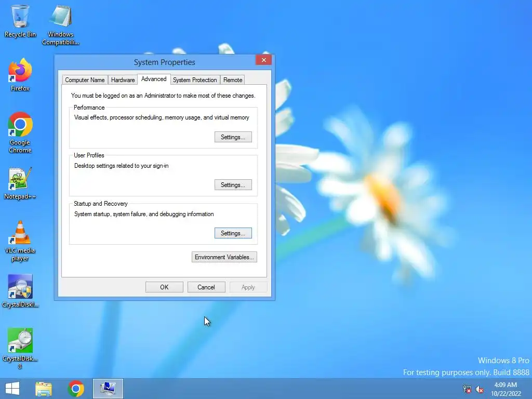Switch to the Hardware tab
Screen dimensions: 532x399
point(123,80)
